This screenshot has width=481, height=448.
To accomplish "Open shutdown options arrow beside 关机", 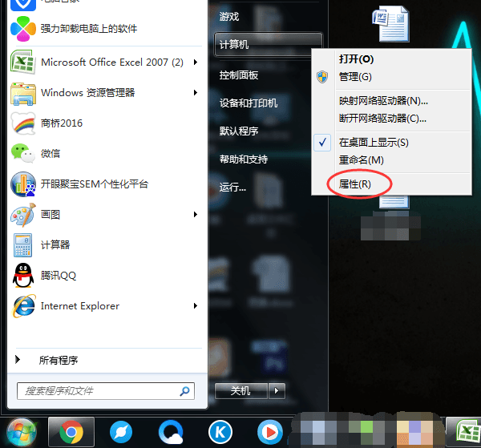I will (x=277, y=390).
